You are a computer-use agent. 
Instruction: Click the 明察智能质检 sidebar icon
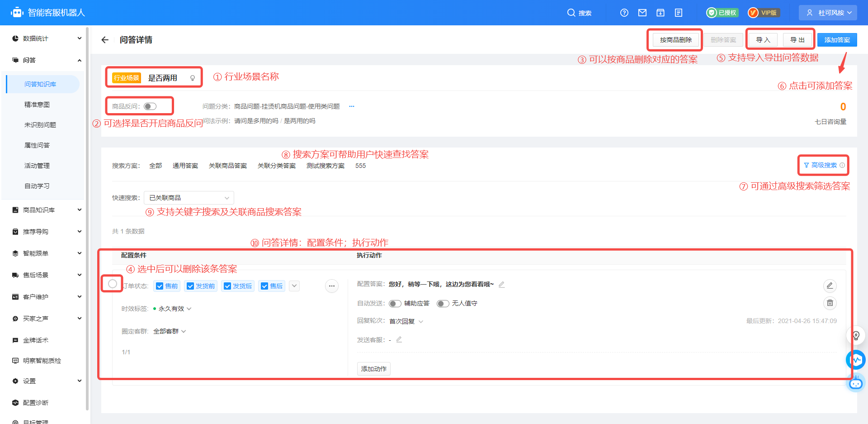15,361
